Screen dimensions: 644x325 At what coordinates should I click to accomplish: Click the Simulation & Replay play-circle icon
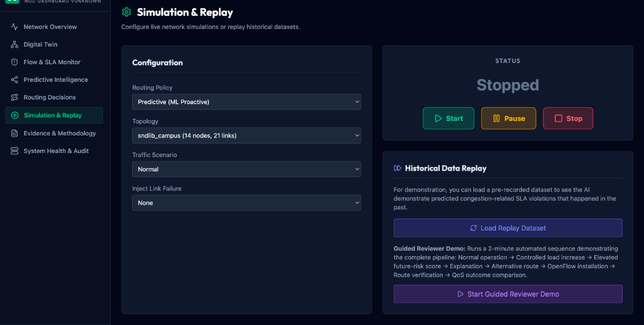pos(15,115)
